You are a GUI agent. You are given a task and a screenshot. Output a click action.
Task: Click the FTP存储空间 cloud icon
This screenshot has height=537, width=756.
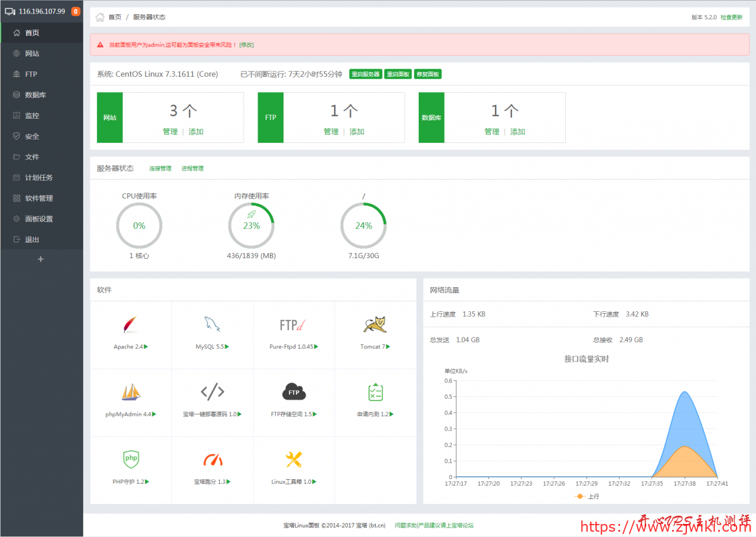[294, 392]
